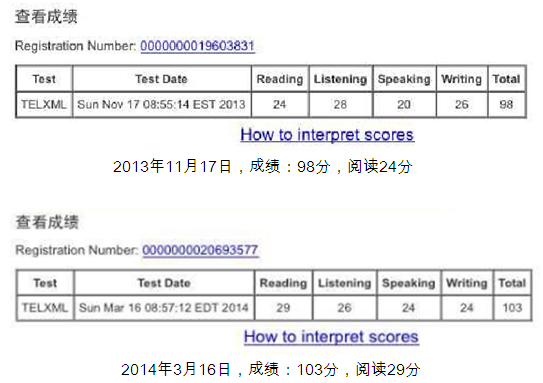The width and height of the screenshot is (543, 383).
Task: Click the second table's Writing column header
Action: point(467,283)
